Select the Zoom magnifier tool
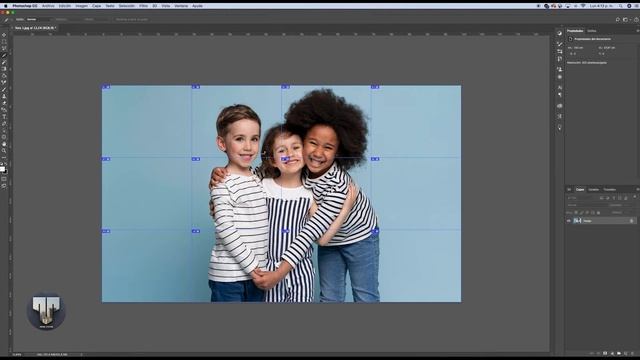The height and width of the screenshot is (360, 640). click(x=4, y=151)
